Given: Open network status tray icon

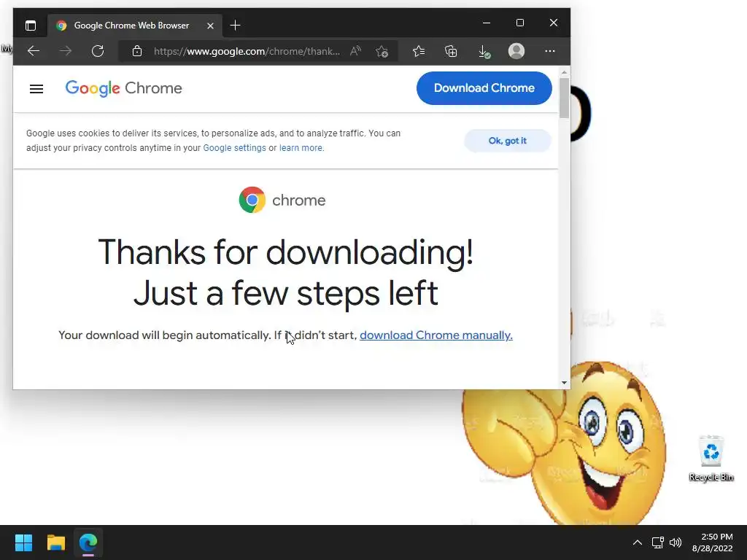Looking at the screenshot, I should pyautogui.click(x=658, y=542).
